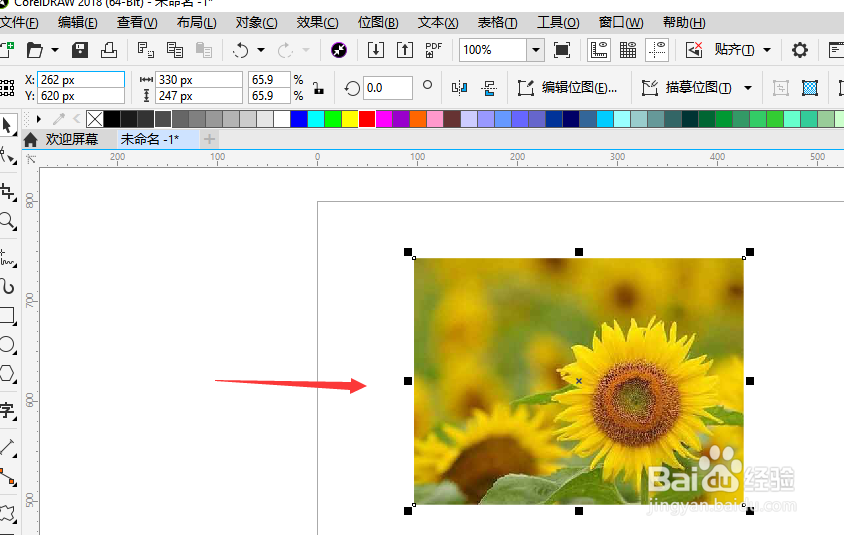Screen dimensions: 844x535
Task: Open the 对象(C) menu
Action: [256, 23]
